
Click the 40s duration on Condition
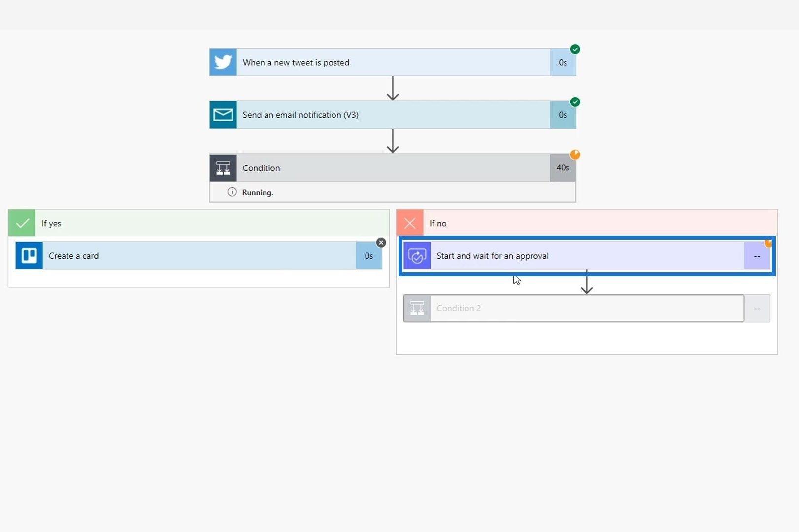[x=563, y=167]
